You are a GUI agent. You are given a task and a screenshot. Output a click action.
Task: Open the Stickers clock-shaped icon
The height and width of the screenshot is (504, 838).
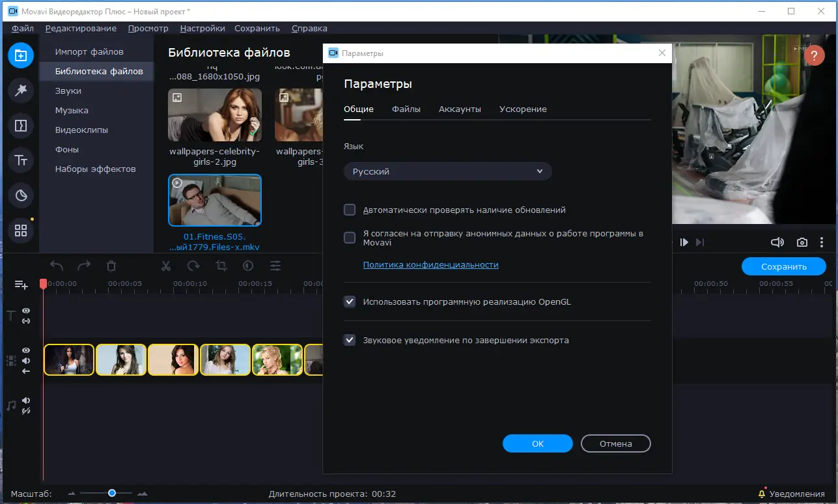[x=21, y=196]
